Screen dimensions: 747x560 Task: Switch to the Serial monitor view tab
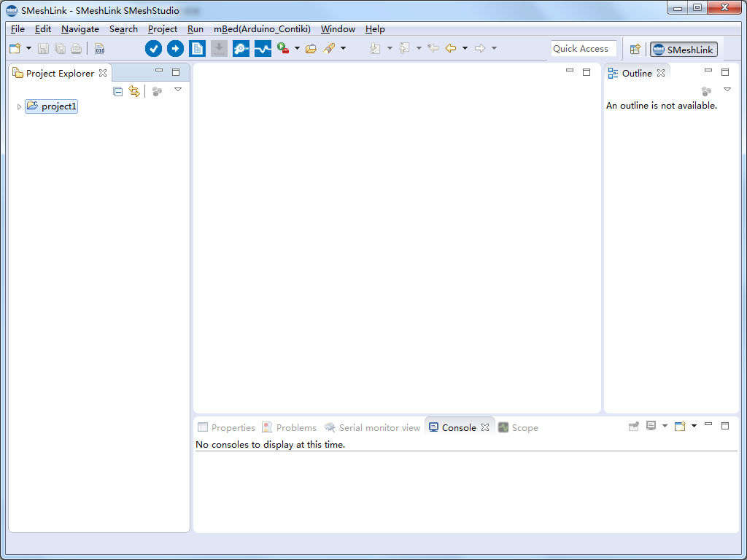[x=372, y=427]
